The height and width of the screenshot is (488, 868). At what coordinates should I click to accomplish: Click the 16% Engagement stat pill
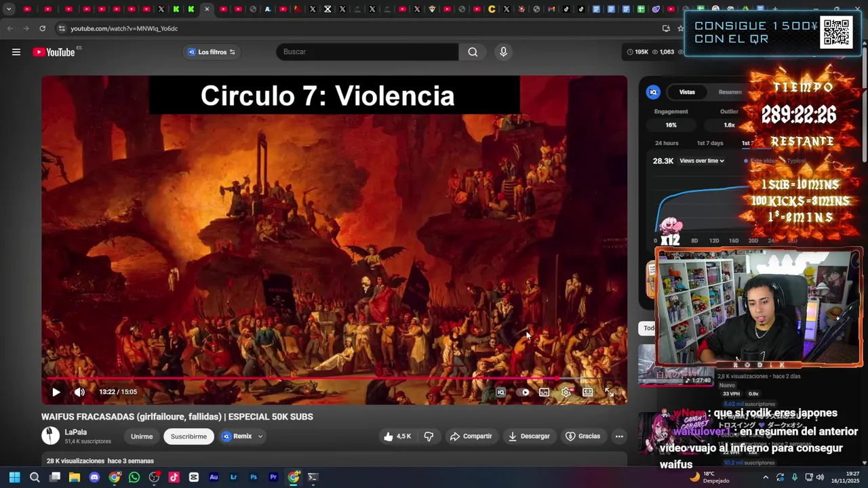671,125
